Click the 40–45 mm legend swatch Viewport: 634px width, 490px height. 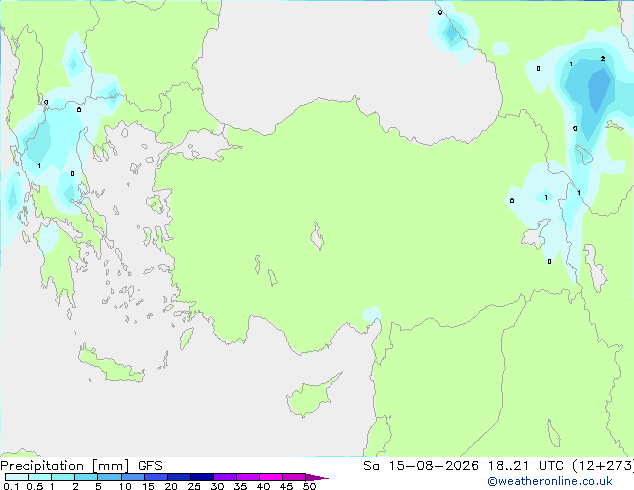tap(271, 477)
